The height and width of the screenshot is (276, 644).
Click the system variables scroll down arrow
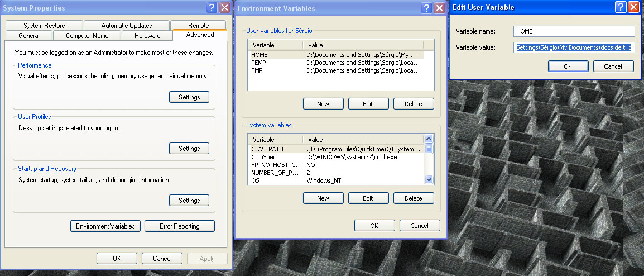(429, 180)
